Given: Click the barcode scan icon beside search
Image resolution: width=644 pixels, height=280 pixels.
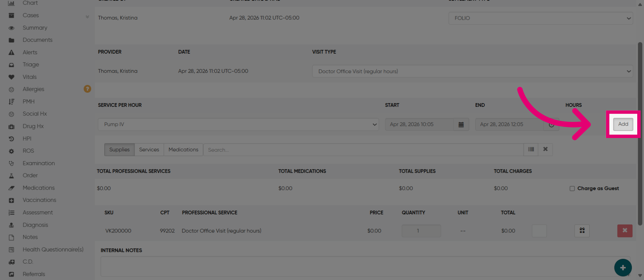Looking at the screenshot, I should pos(531,149).
